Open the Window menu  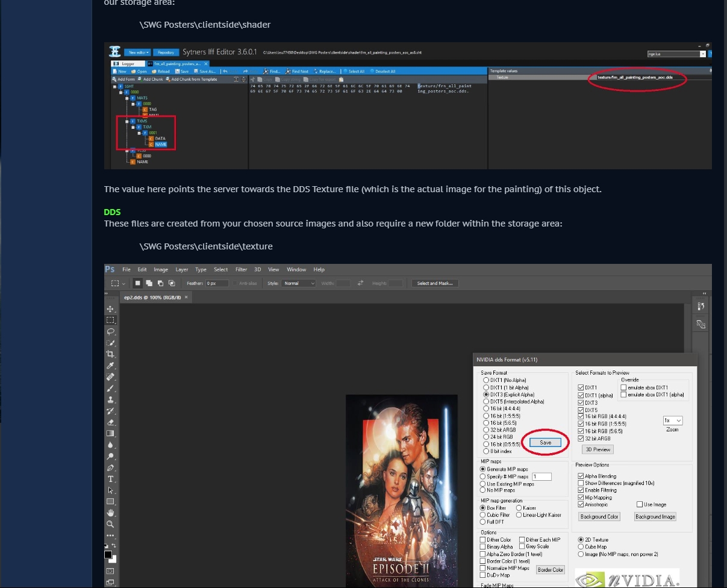click(x=296, y=269)
